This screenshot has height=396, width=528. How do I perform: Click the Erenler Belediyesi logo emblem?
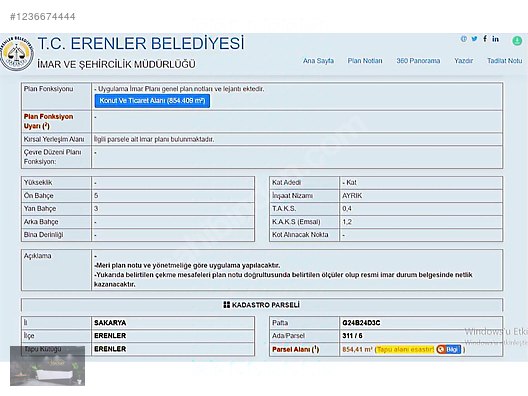[x=17, y=54]
